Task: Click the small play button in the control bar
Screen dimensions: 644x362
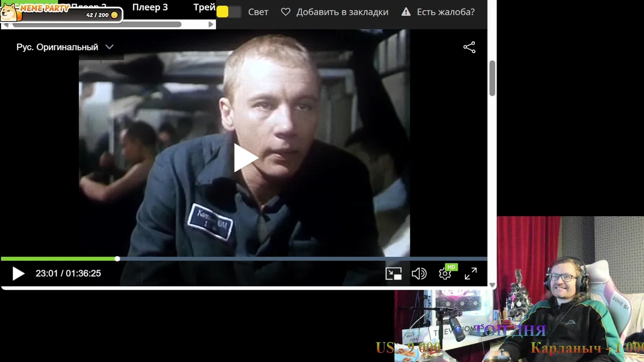Action: pos(18,274)
